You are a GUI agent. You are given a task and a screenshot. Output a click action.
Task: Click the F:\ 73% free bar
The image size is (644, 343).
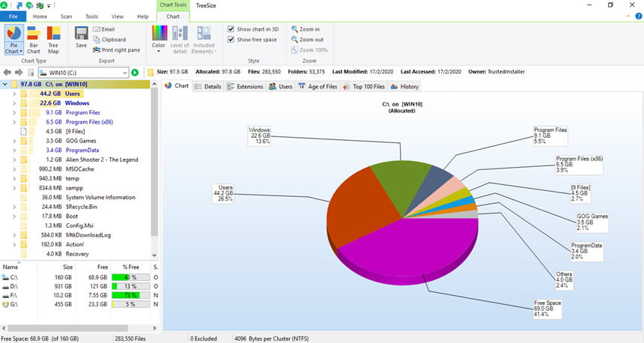point(130,295)
